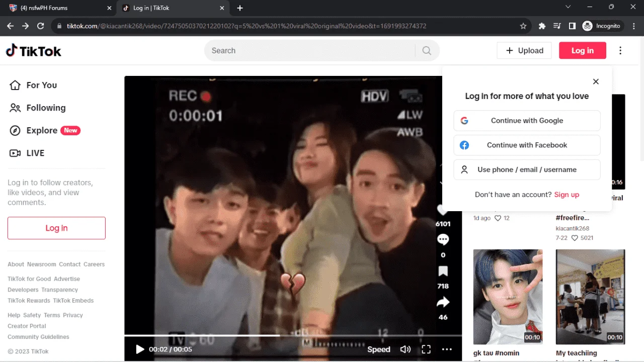Screen dimensions: 644x362
Task: Open the Creator Portal link
Action: [27, 326]
